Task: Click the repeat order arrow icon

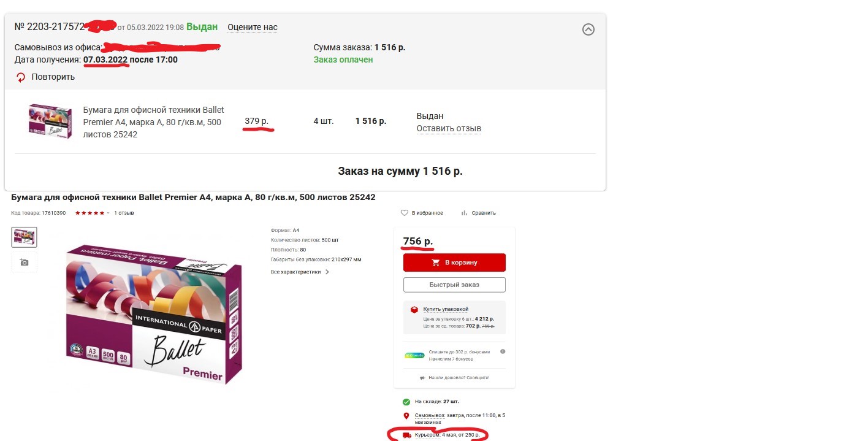Action: [21, 77]
